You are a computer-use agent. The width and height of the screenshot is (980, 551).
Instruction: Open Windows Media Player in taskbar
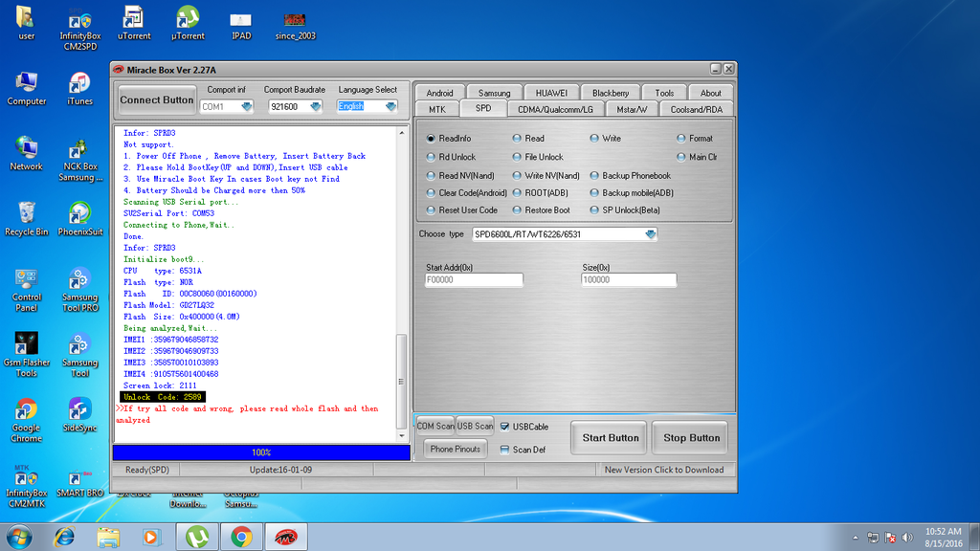151,537
